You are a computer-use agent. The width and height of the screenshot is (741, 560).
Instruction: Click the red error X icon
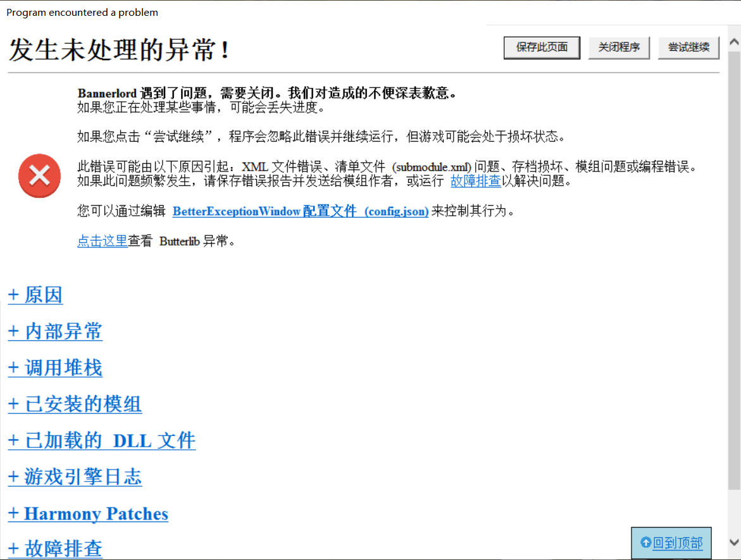point(40,176)
